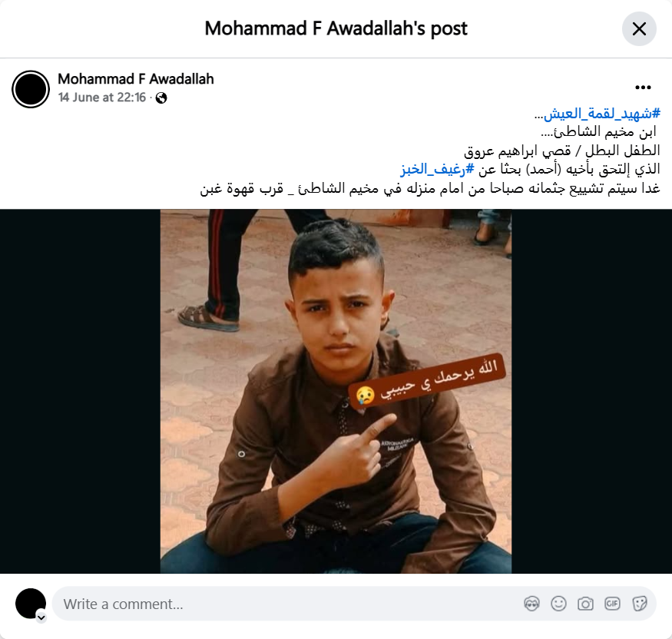Expand the commenter identity chevron on avatar

click(x=41, y=617)
